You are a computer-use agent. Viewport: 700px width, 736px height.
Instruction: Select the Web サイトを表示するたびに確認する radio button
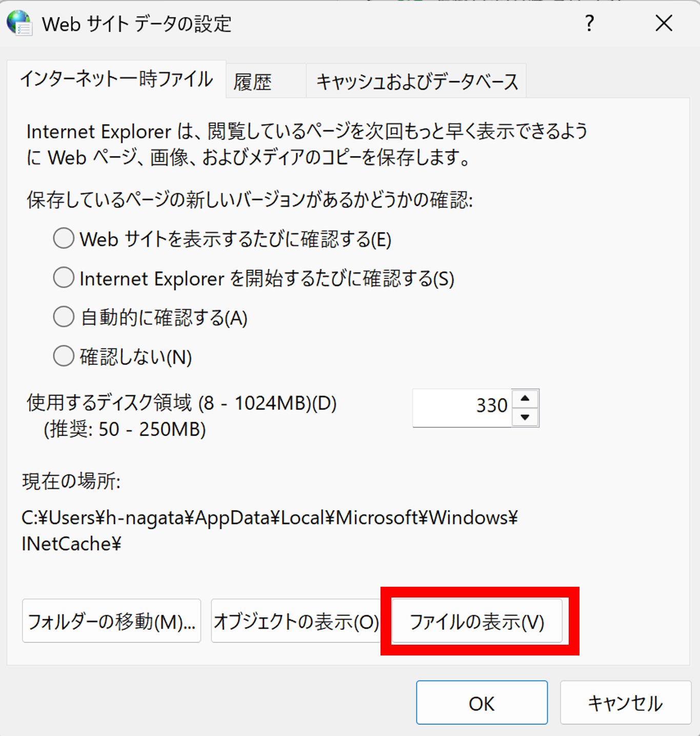tap(63, 238)
